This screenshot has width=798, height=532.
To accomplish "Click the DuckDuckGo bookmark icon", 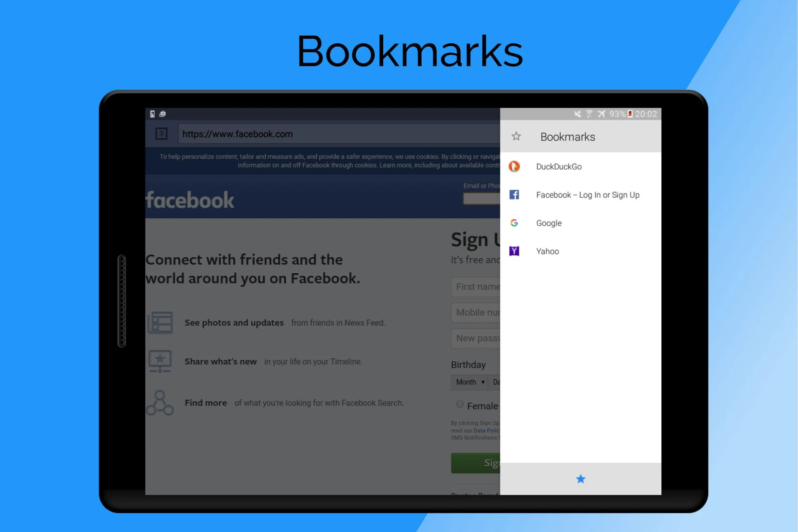I will point(515,166).
